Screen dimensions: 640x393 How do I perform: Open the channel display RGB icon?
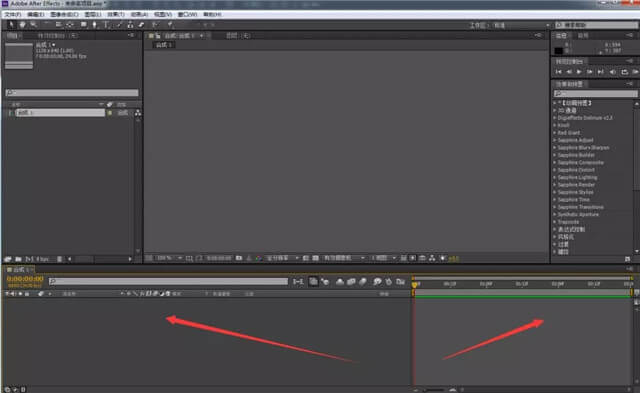coord(258,258)
